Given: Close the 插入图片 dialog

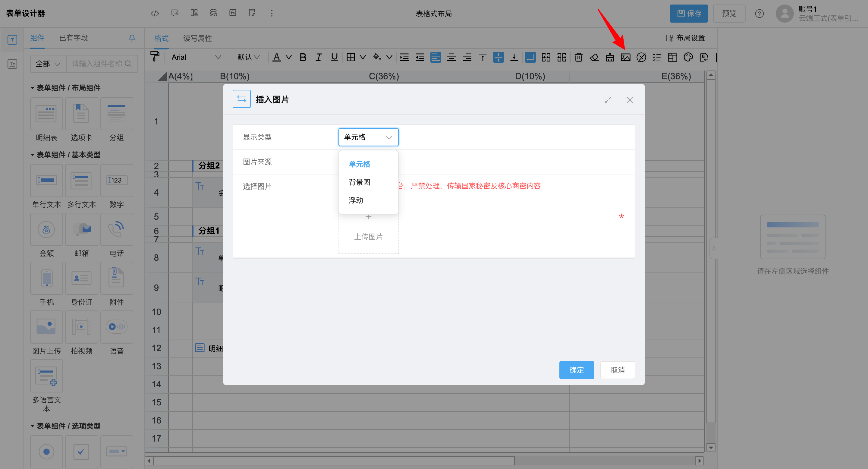Looking at the screenshot, I should point(630,100).
